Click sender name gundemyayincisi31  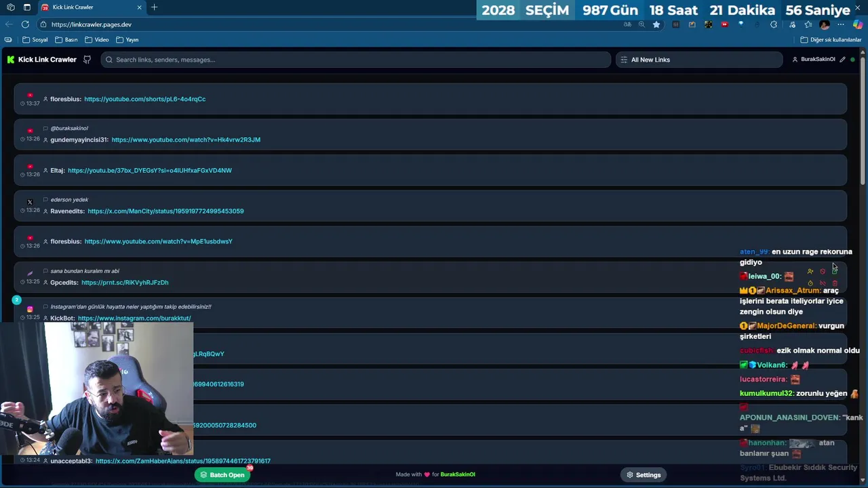(x=79, y=140)
